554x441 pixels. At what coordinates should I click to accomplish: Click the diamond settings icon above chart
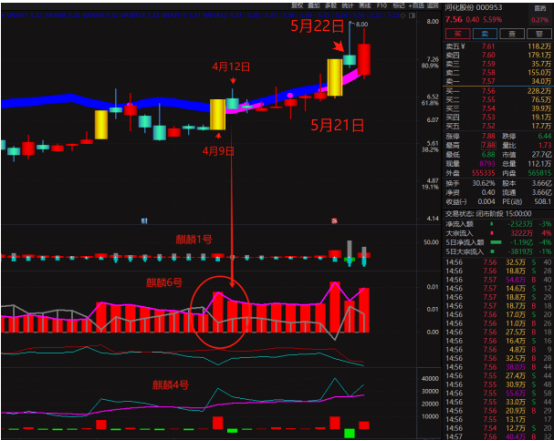pos(403,16)
